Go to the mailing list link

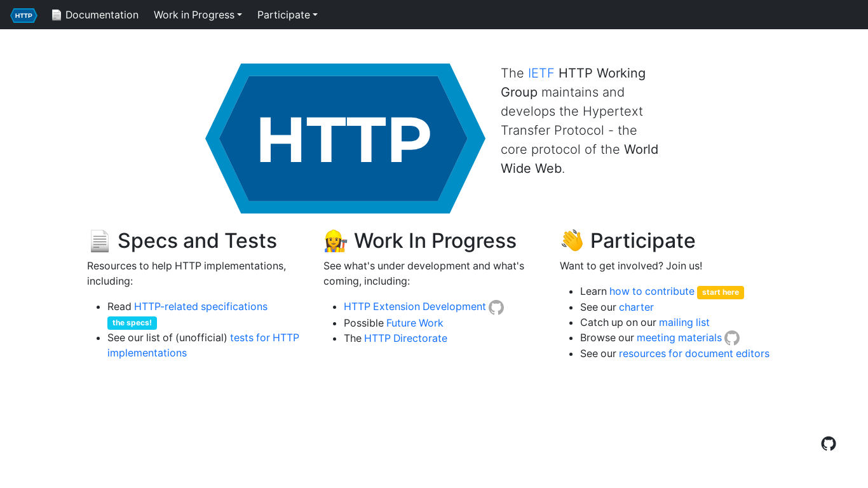pyautogui.click(x=684, y=322)
